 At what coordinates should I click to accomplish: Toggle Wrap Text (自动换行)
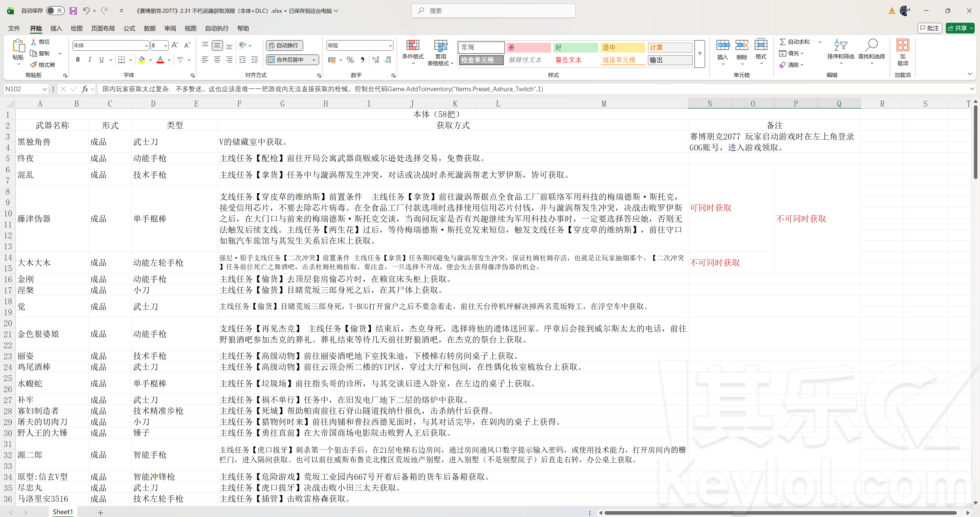[284, 45]
